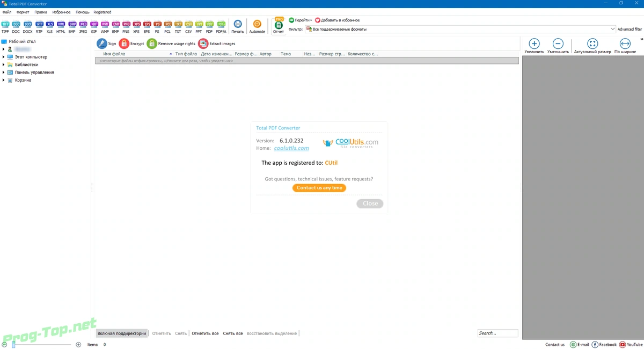Open Advanced filter

tap(630, 29)
